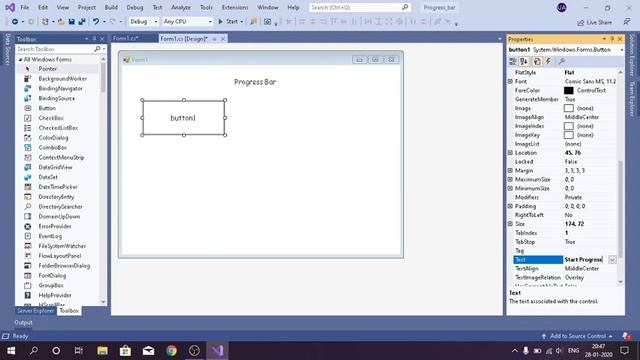Viewport: 640px width, 360px height.
Task: Select button1 on the form designer
Action: [183, 118]
